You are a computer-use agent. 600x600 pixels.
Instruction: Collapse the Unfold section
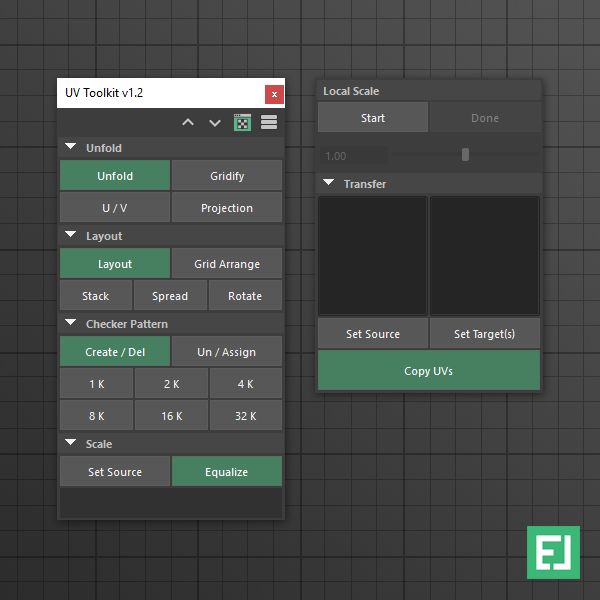pos(71,147)
